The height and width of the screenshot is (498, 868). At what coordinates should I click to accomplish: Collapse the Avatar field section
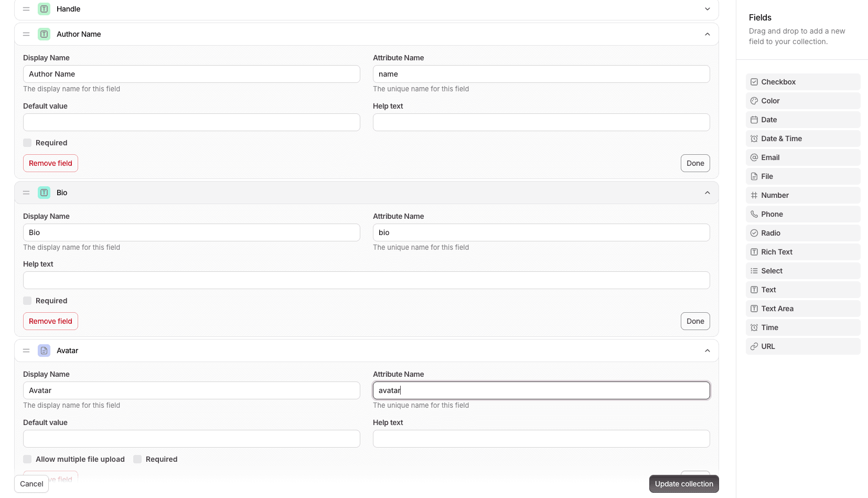coord(707,351)
